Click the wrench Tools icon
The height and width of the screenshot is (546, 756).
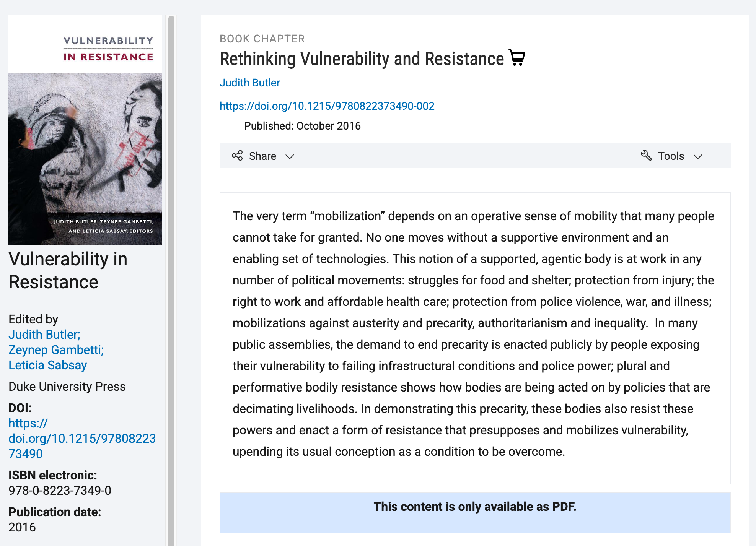646,155
